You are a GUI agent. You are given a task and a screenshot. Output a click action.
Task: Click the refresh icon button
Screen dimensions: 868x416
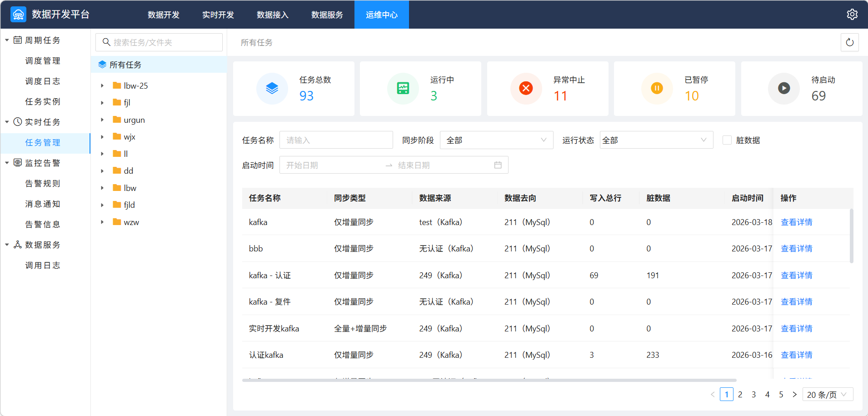[849, 43]
